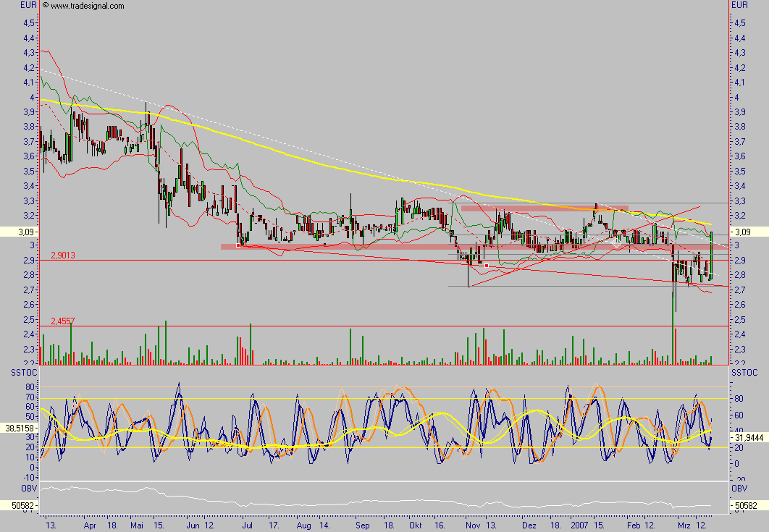Select the 2007 marker on the date axis
The height and width of the screenshot is (532, 769).
[579, 524]
